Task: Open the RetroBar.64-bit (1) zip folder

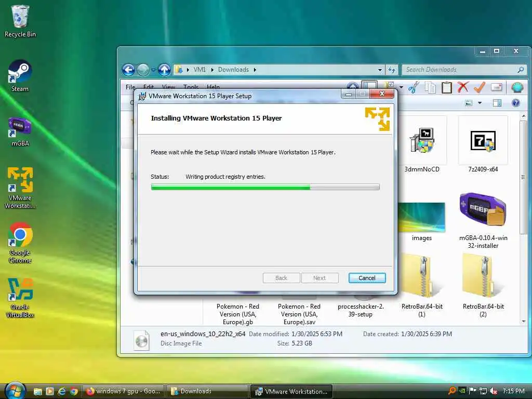Action: click(422, 286)
